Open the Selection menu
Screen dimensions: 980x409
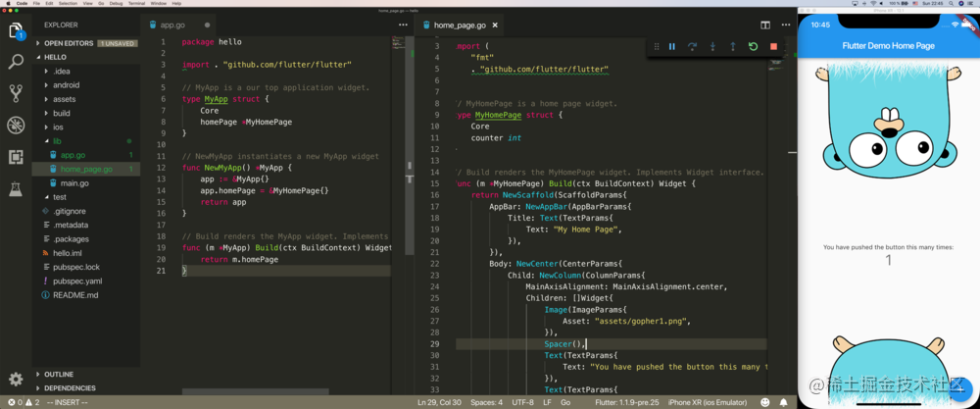tap(69, 3)
